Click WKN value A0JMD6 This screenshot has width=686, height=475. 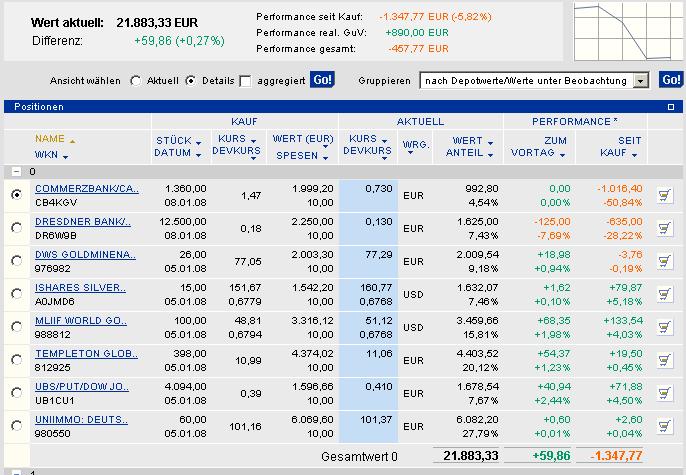click(x=55, y=301)
